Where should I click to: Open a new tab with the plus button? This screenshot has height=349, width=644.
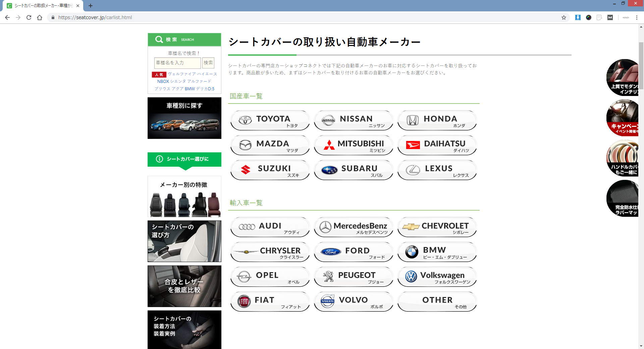point(91,6)
